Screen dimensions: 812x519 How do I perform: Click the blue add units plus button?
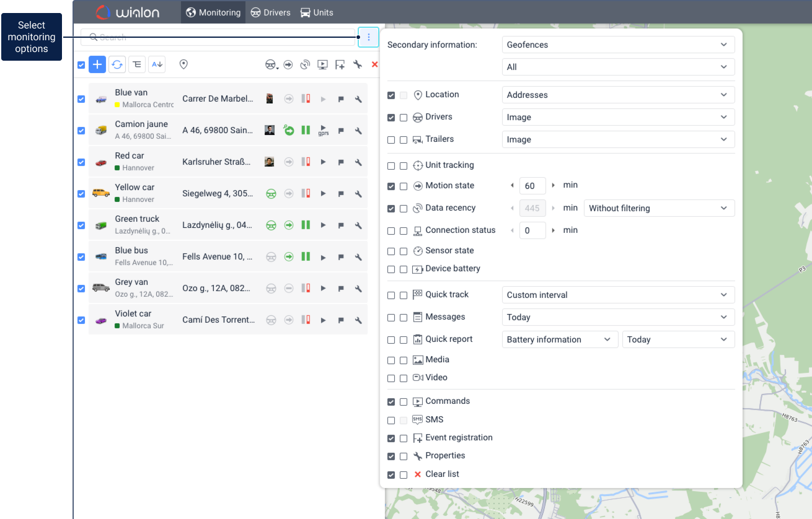97,64
